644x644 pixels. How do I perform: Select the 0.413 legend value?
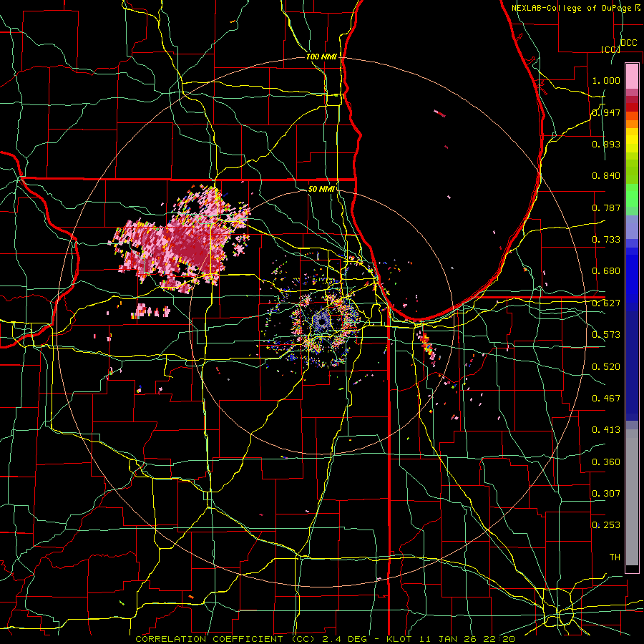click(606, 430)
